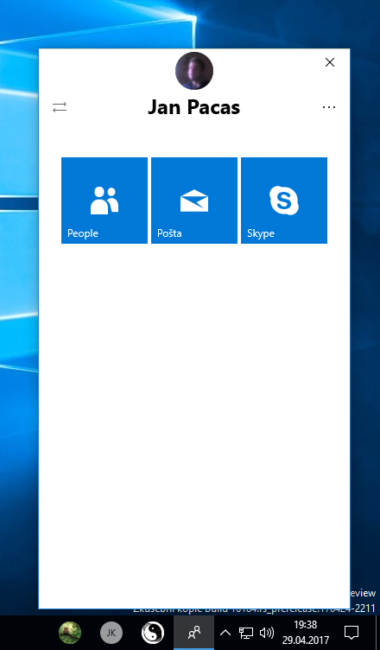
Task: Open the Action Center notification icon
Action: pyautogui.click(x=352, y=633)
